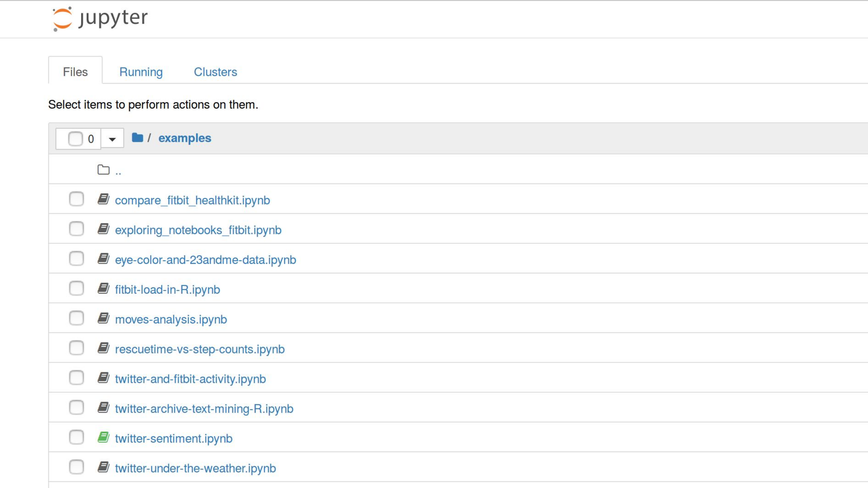This screenshot has height=488, width=868.
Task: Open exploring_notebooks_fitbit.ipynb notebook
Action: tap(198, 230)
